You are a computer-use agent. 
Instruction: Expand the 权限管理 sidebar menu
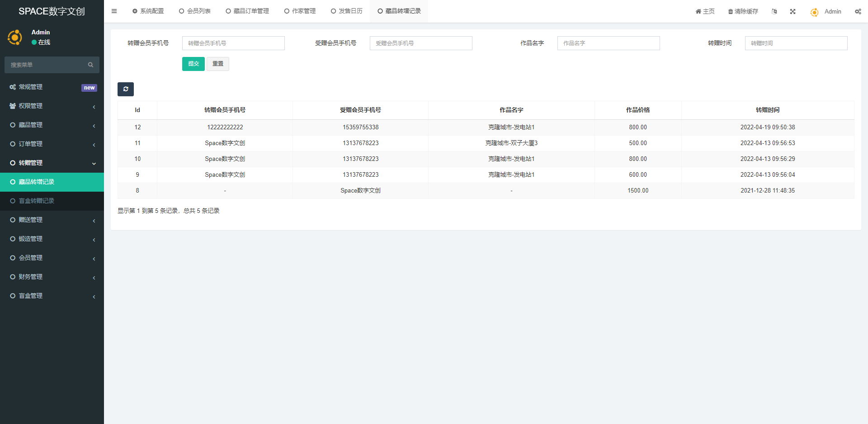(52, 106)
